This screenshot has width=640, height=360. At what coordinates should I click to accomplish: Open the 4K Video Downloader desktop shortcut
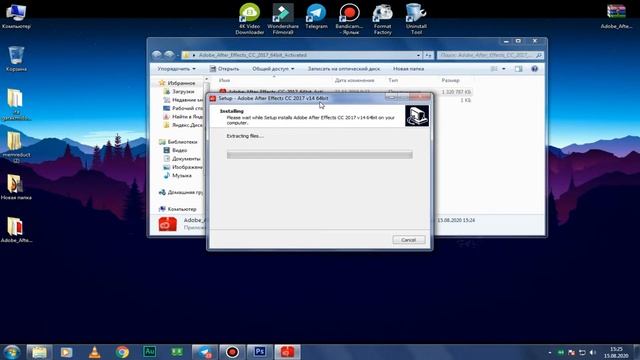coord(249,19)
